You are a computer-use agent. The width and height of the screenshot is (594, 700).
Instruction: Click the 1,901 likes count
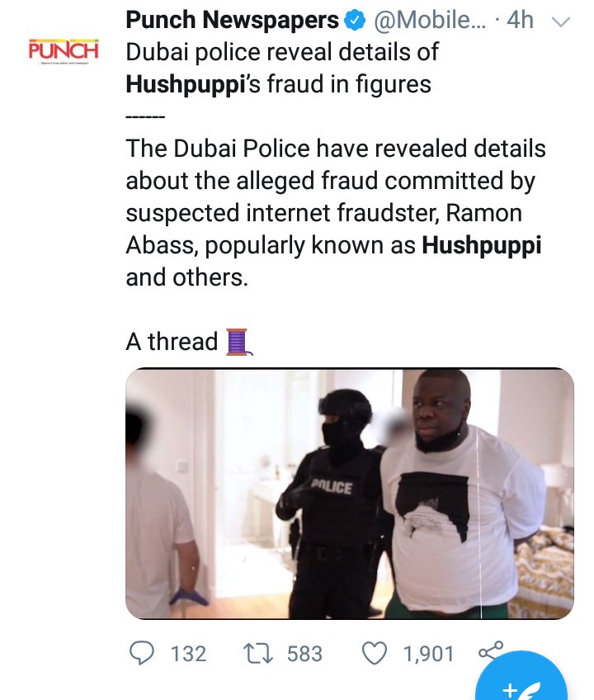coord(428,654)
